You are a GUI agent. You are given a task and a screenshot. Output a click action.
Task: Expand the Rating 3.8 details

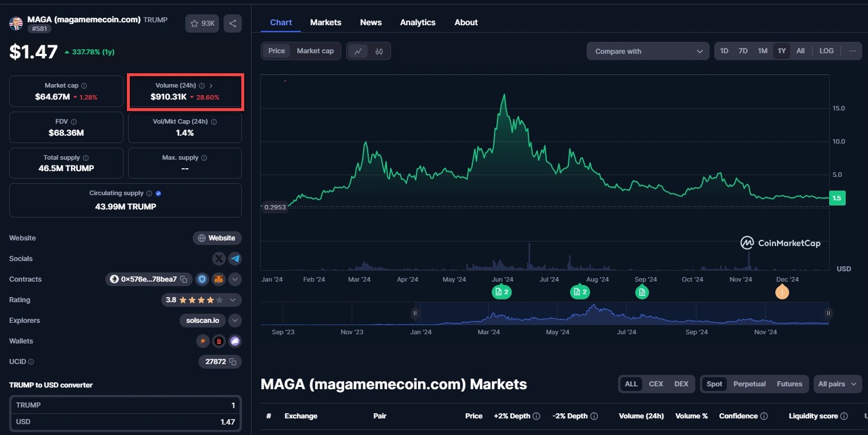[233, 300]
